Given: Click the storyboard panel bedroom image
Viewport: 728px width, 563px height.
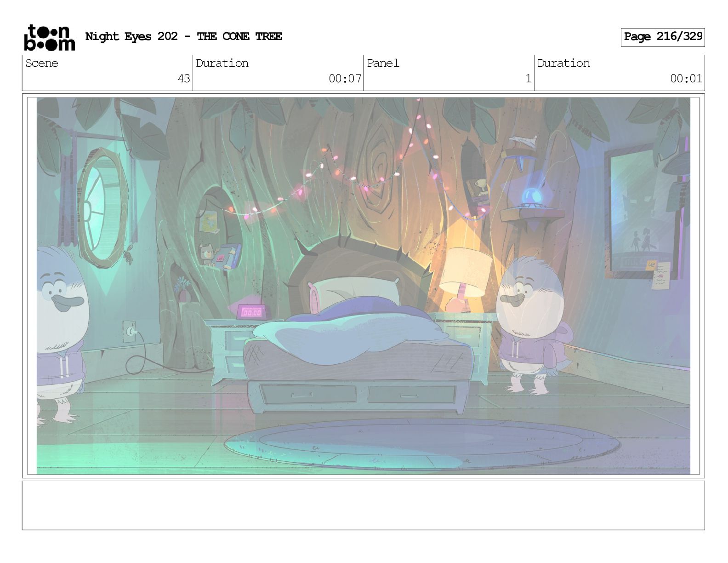Looking at the screenshot, I should coord(363,286).
